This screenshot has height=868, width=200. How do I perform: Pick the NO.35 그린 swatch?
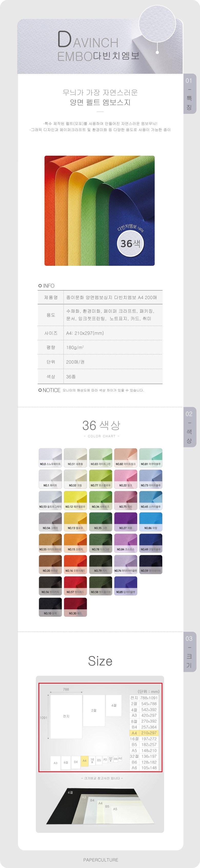point(101,521)
